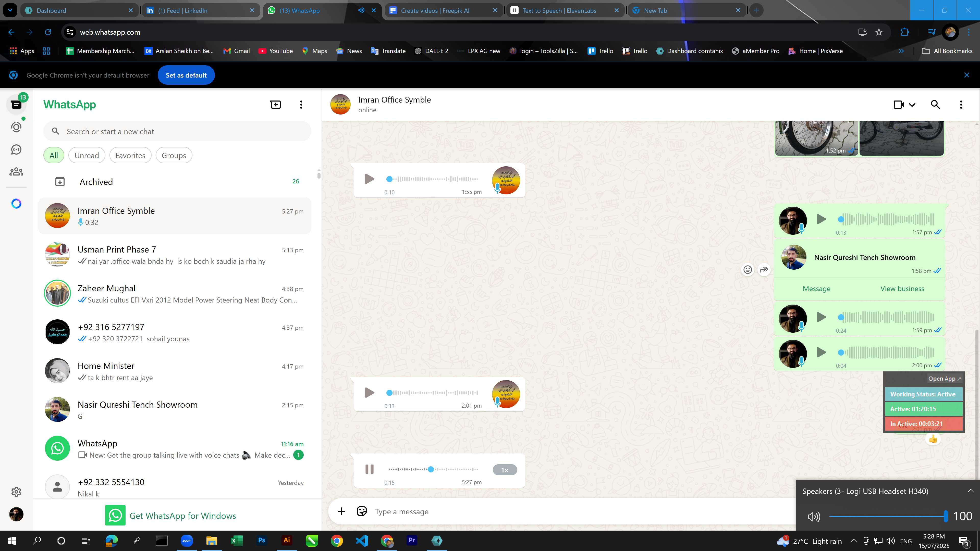This screenshot has width=980, height=551.
Task: Open the Gmail bookmark
Action: pos(236,51)
